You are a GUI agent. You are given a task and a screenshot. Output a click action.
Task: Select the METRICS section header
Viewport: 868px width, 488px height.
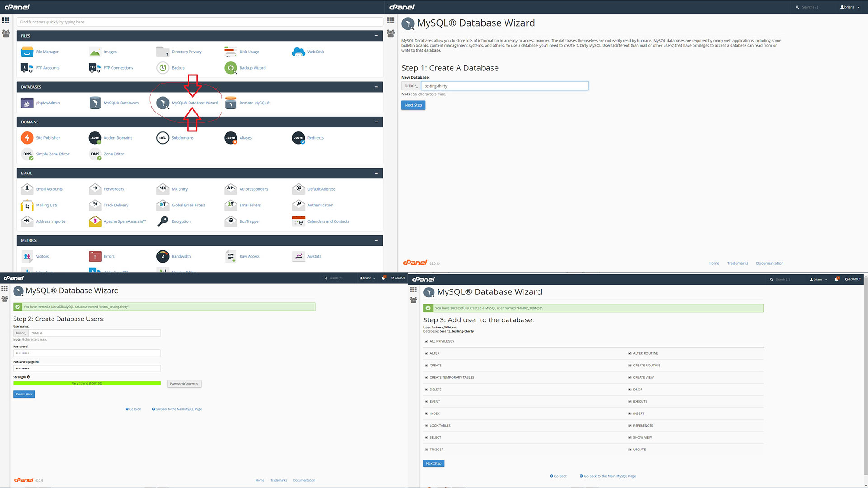[200, 240]
